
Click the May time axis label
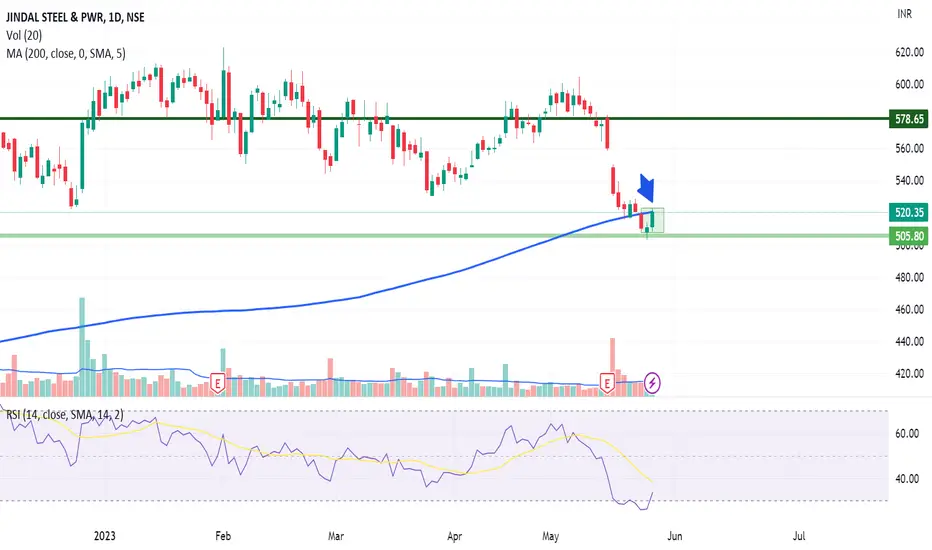click(x=550, y=536)
